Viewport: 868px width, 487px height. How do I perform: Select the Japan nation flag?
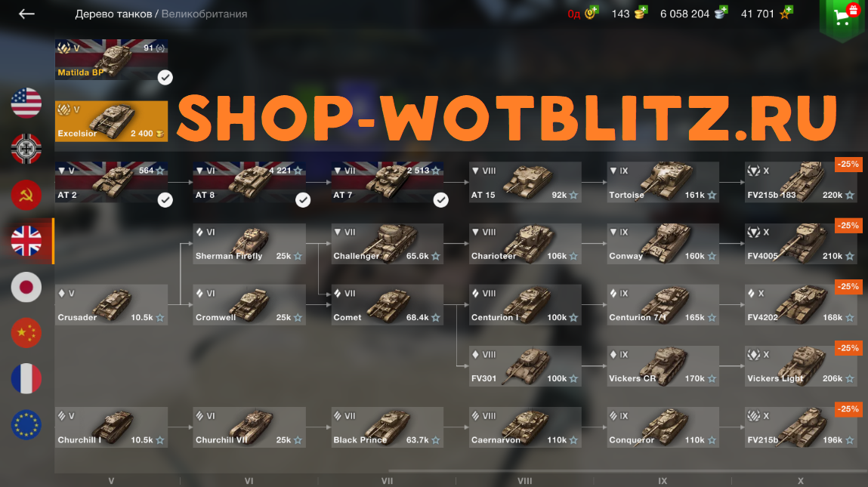coord(26,287)
